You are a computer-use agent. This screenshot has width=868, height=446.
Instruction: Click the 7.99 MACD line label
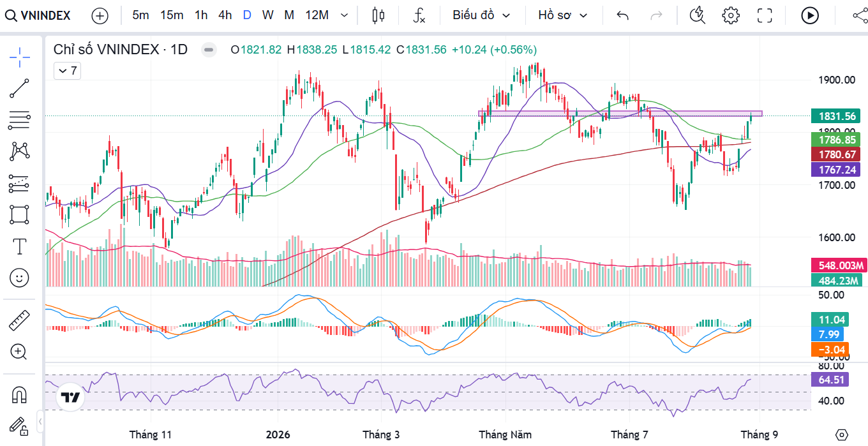827,334
